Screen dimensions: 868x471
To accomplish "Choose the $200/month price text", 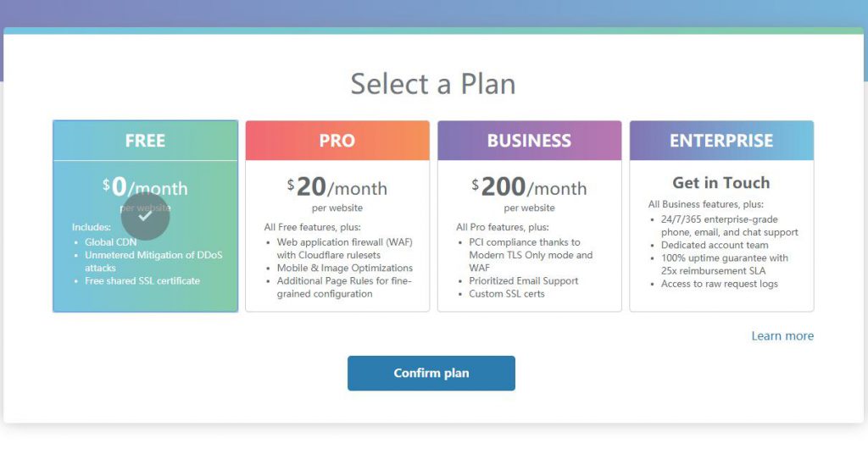I will (x=529, y=187).
